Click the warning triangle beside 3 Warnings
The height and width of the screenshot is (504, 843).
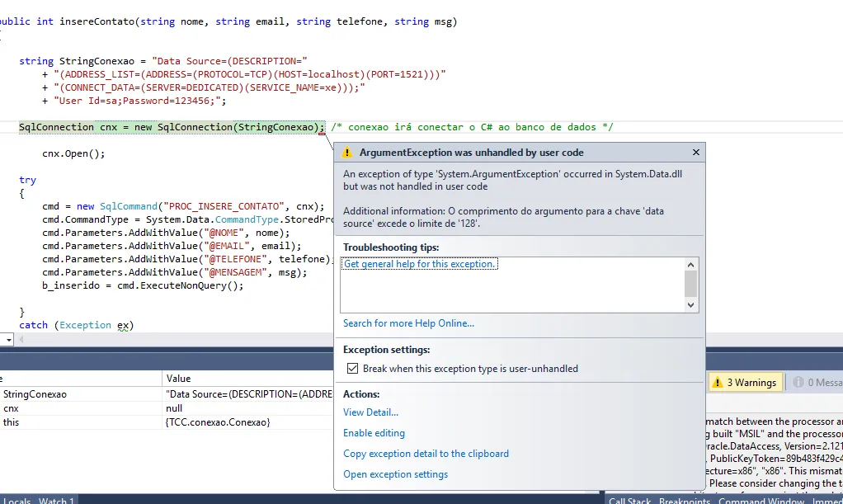(x=718, y=383)
